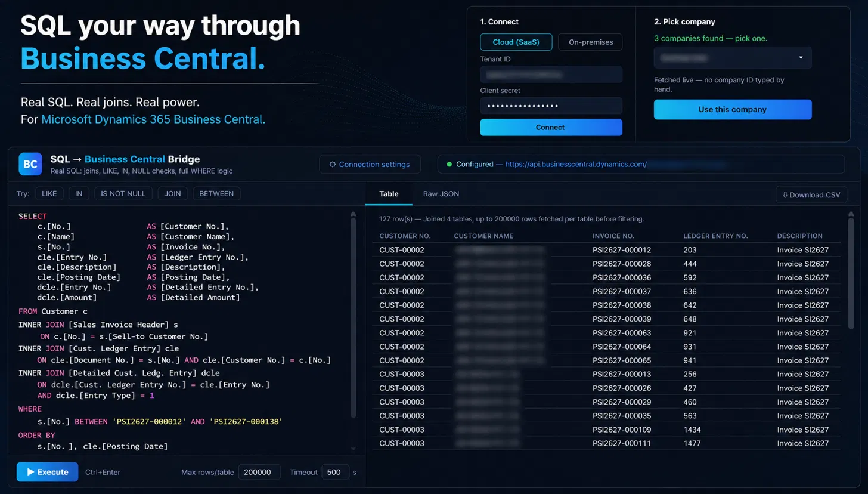The width and height of the screenshot is (868, 494).
Task: Click invoice cell PSI2627-000036
Action: pyautogui.click(x=622, y=277)
